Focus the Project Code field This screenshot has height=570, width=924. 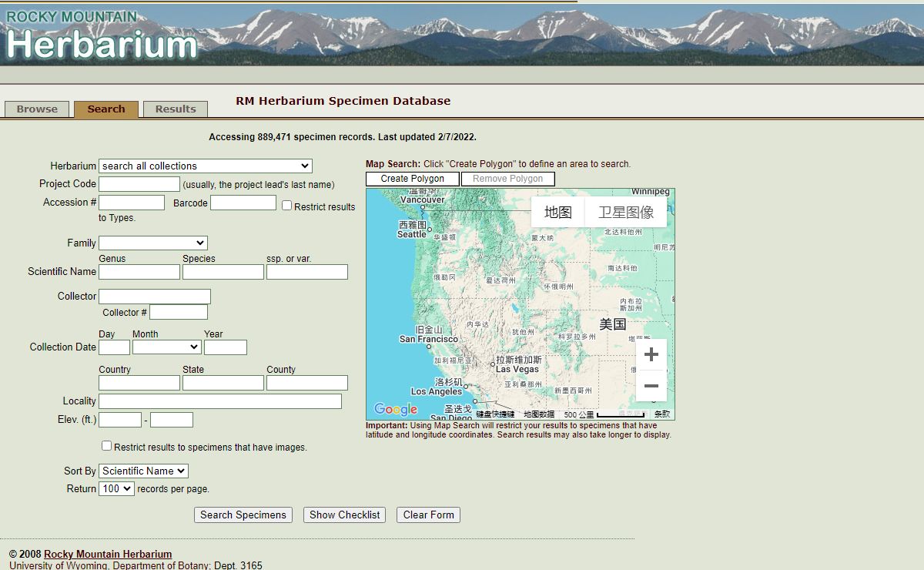[139, 184]
